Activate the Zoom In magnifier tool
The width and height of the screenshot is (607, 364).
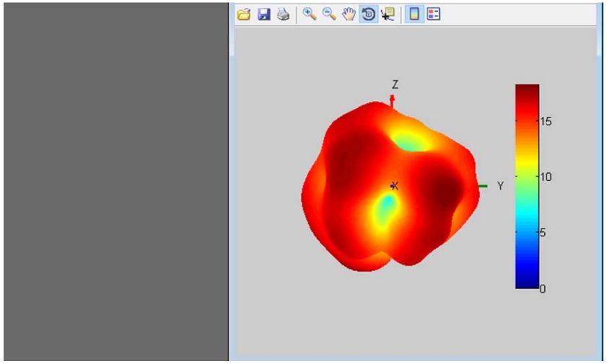coord(310,14)
